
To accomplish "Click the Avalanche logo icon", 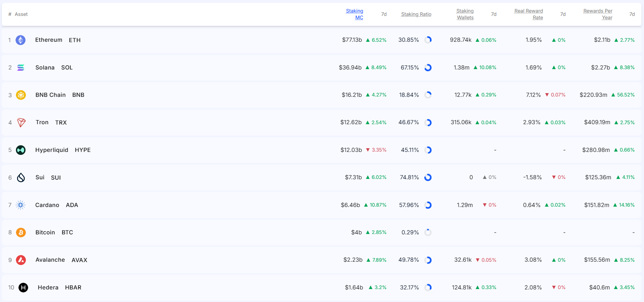I will (21, 260).
